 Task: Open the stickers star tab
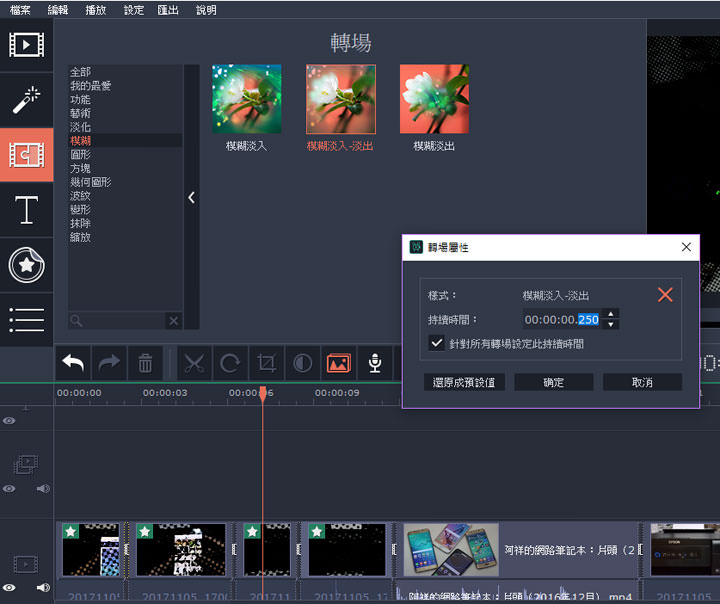tap(27, 265)
